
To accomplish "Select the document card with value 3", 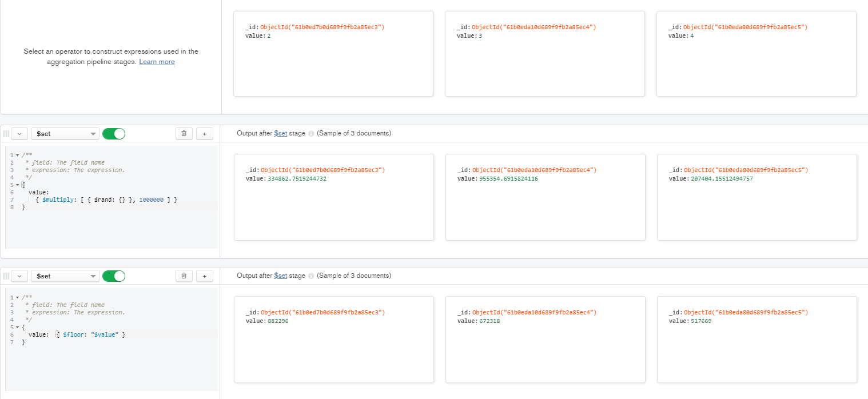I will click(545, 54).
